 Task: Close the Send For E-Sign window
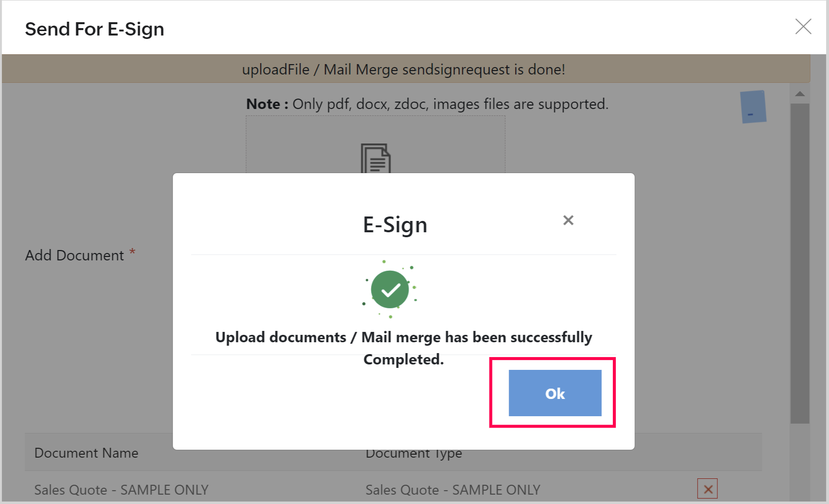[x=803, y=27]
